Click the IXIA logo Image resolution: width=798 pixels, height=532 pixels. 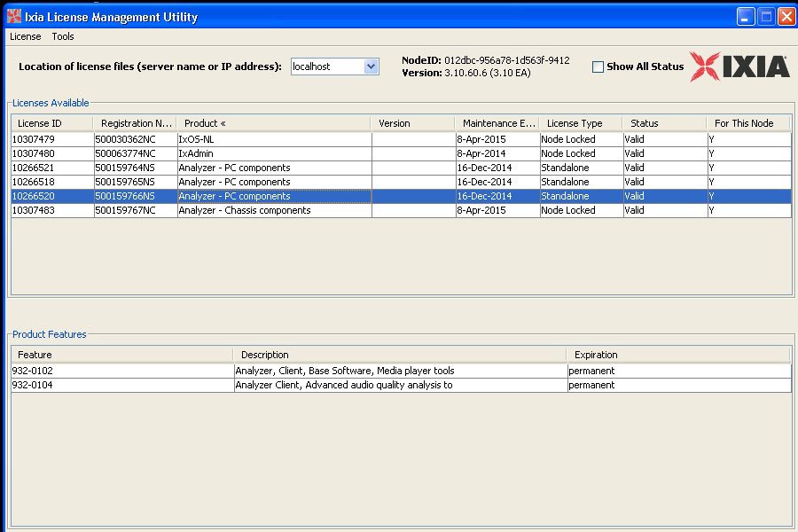(739, 66)
